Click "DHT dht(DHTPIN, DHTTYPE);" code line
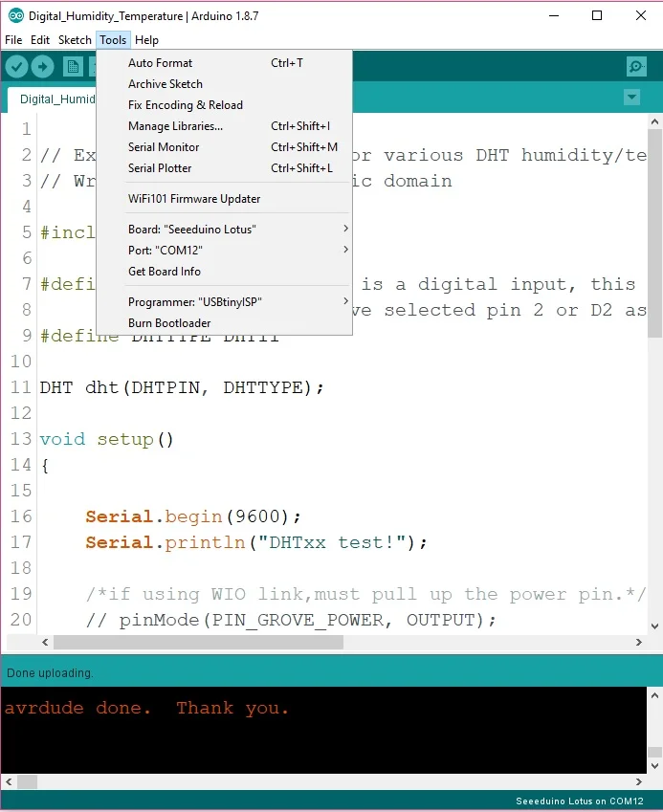This screenshot has width=663, height=812. point(181,387)
